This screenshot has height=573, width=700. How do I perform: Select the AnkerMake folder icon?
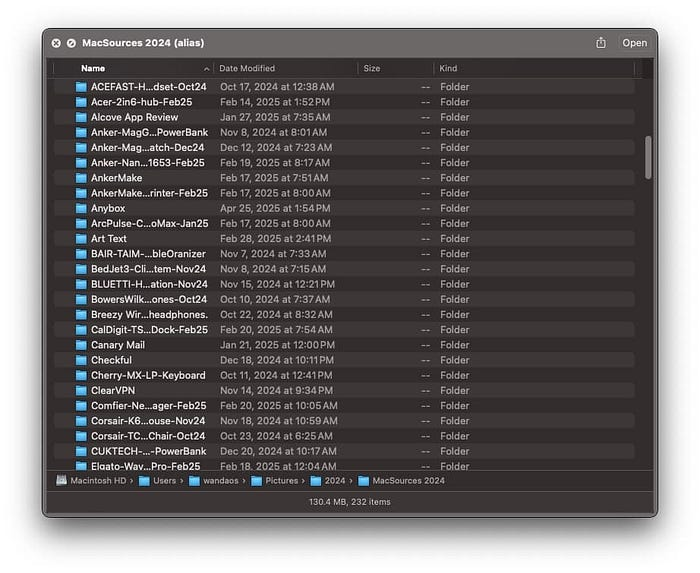[x=81, y=178]
